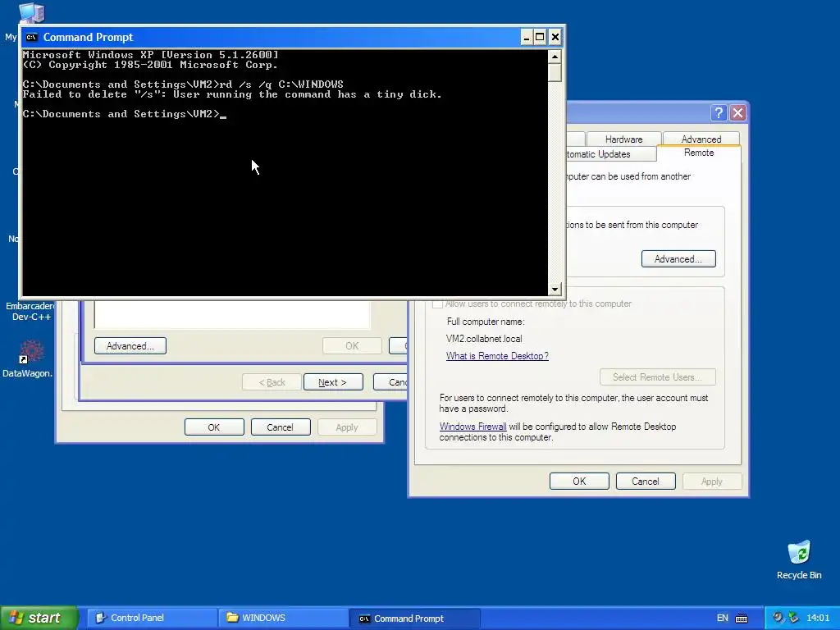This screenshot has width=840, height=630.
Task: Switch to the Control Panel taskbar button
Action: click(152, 618)
